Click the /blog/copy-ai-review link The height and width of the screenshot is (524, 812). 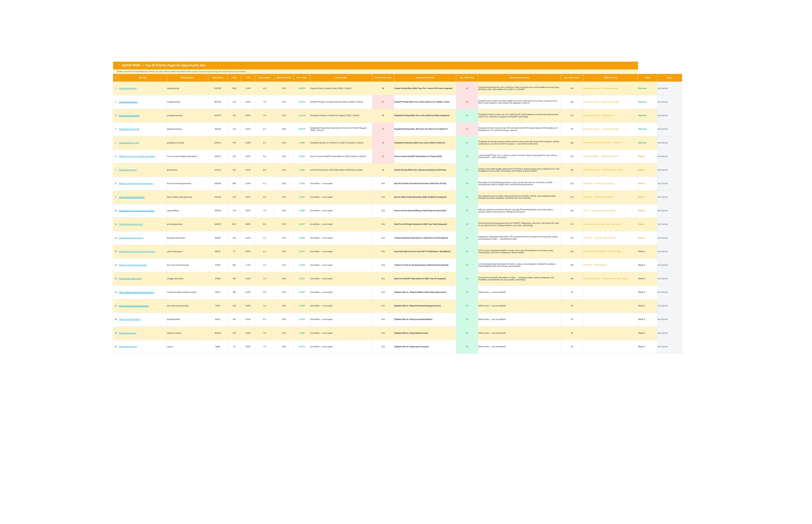[128, 347]
